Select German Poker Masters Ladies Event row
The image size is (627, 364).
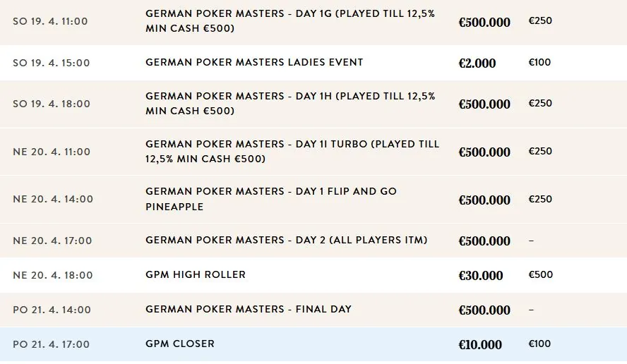[x=313, y=63]
